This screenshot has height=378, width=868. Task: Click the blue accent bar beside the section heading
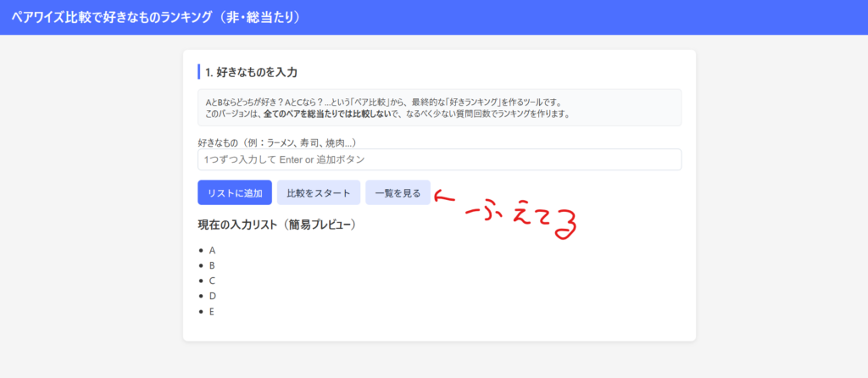click(x=198, y=71)
